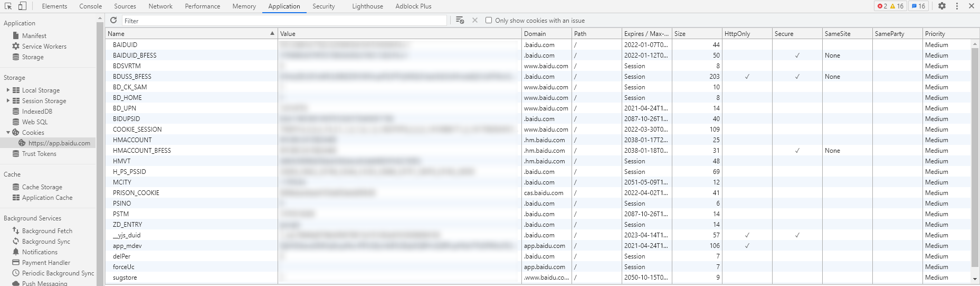The height and width of the screenshot is (286, 980).
Task: Click the clear all cookies icon
Action: (x=460, y=20)
